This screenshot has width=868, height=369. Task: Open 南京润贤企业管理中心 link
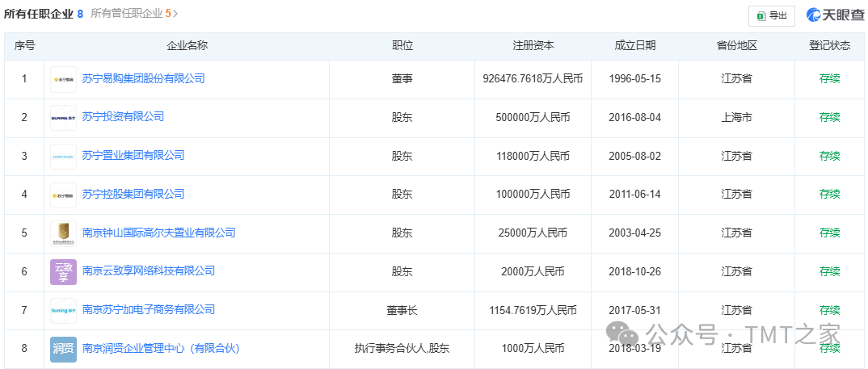(161, 349)
